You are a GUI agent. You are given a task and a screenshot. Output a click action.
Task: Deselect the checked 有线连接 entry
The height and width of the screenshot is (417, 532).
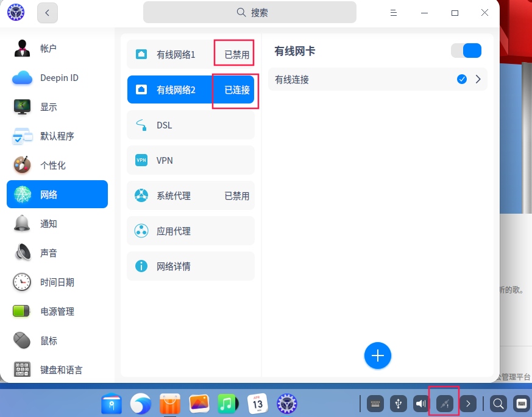[462, 79]
